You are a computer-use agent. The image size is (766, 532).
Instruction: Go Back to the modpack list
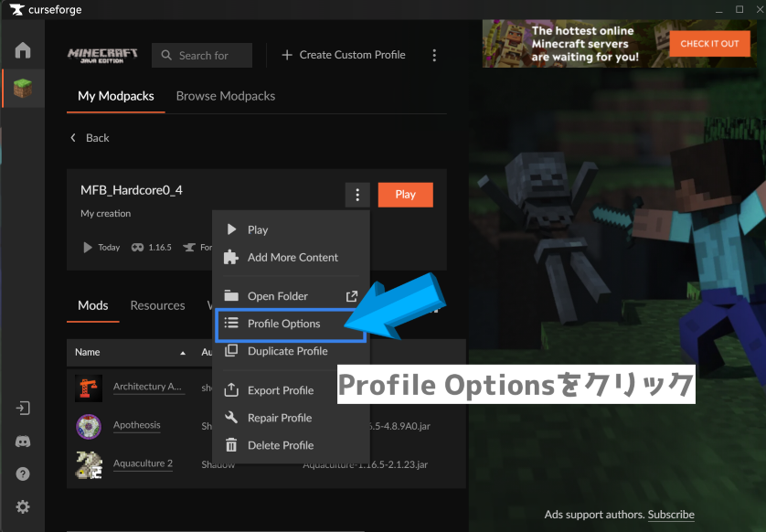[x=90, y=138]
